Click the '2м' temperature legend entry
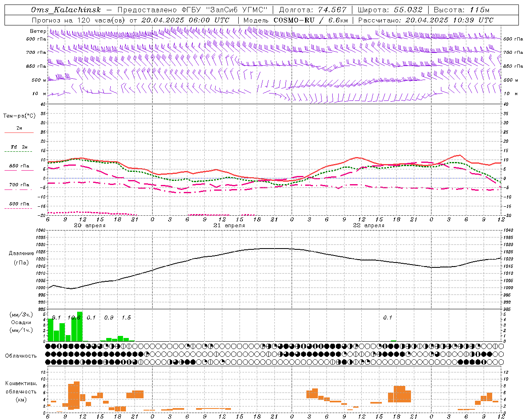 [19, 128]
